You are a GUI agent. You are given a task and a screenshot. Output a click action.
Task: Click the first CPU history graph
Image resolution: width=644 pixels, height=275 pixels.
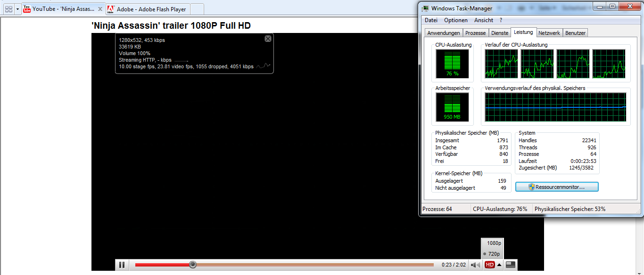(x=502, y=64)
